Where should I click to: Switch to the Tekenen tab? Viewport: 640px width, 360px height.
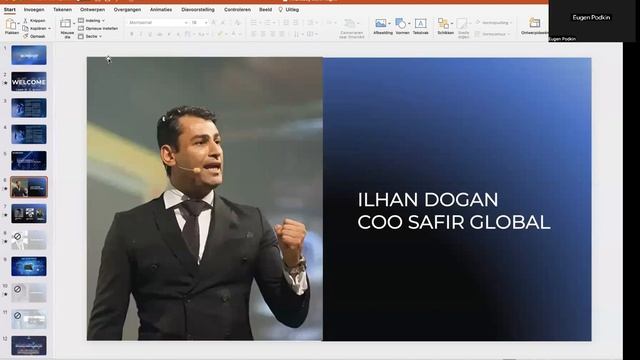pyautogui.click(x=62, y=9)
